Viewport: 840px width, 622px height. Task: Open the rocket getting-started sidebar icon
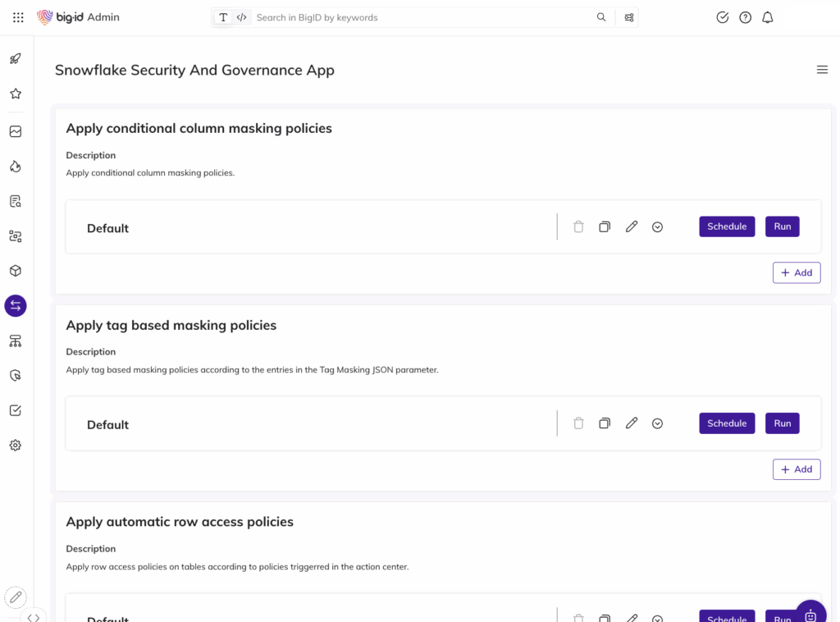(16, 59)
